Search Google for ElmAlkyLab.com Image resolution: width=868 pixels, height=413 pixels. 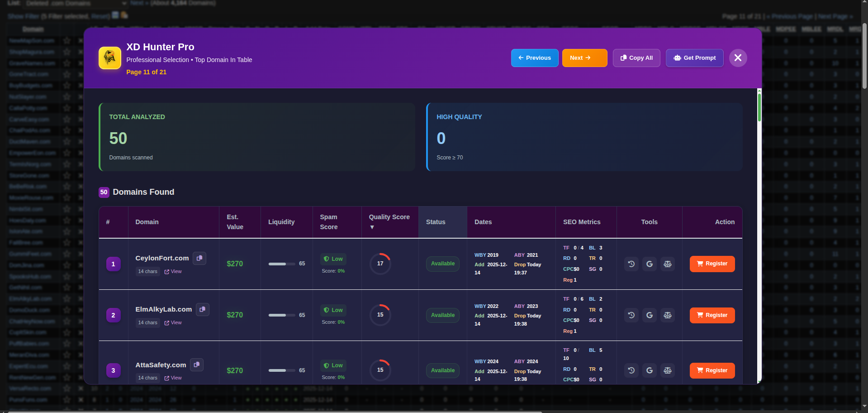tap(649, 315)
